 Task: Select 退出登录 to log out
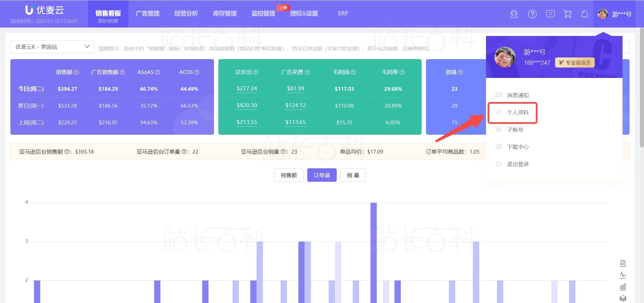coord(517,164)
